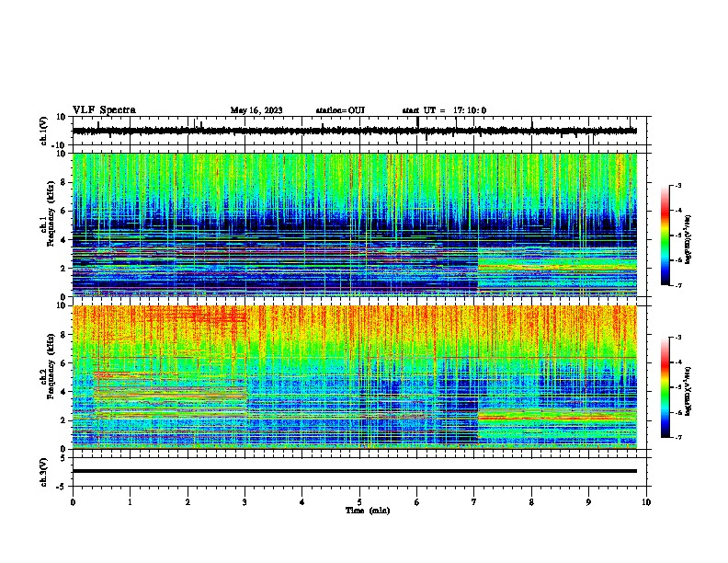Click time axis tick label "6"
Screen dimensions: 728x563
417,502
